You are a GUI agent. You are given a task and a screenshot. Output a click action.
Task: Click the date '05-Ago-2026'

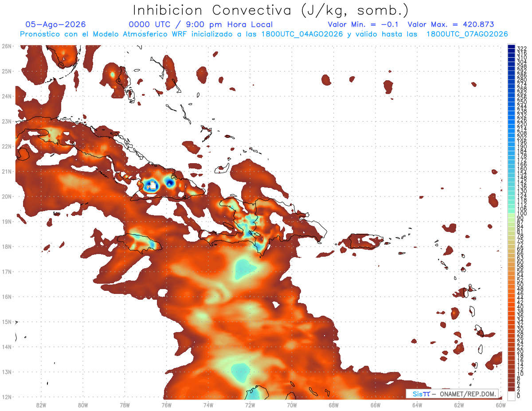click(x=56, y=24)
